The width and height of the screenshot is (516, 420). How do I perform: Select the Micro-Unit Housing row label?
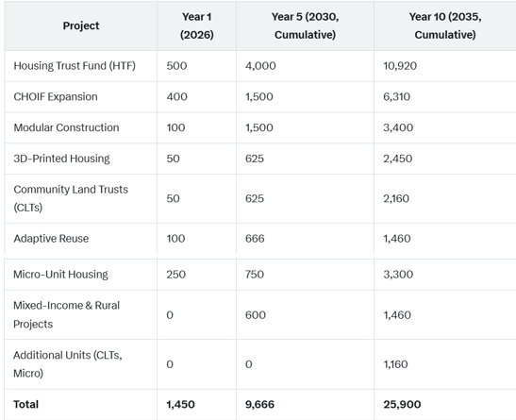pyautogui.click(x=60, y=275)
